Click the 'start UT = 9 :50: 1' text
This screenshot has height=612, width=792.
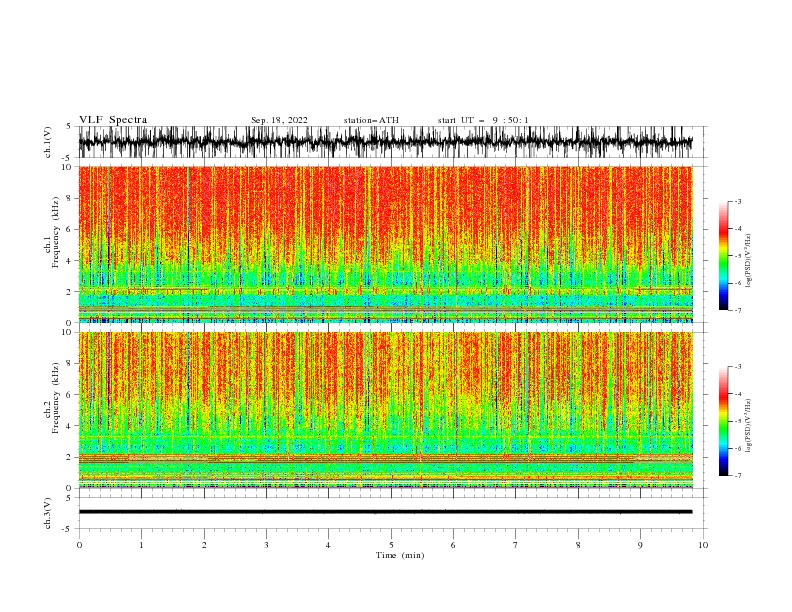coord(483,120)
